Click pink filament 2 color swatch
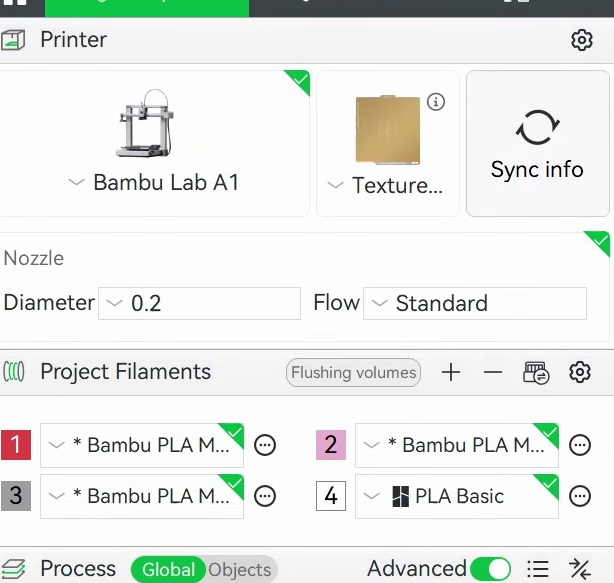The height and width of the screenshot is (583, 614). pos(331,445)
